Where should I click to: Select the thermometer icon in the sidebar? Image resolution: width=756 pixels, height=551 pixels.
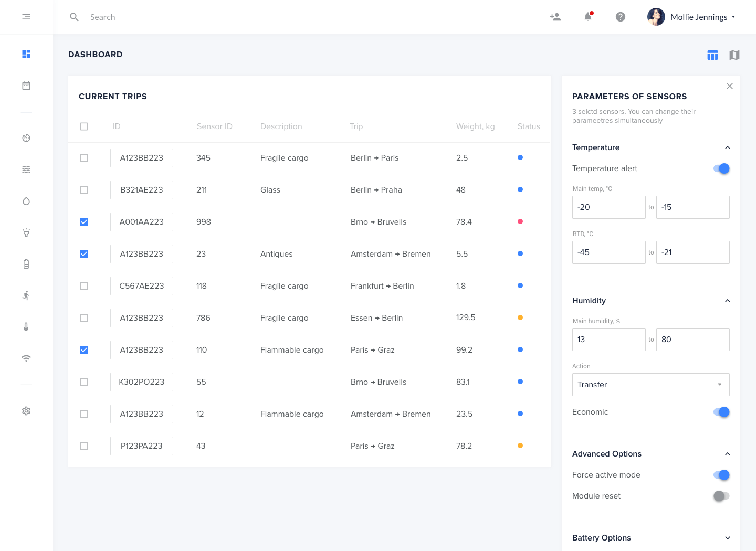(x=26, y=327)
